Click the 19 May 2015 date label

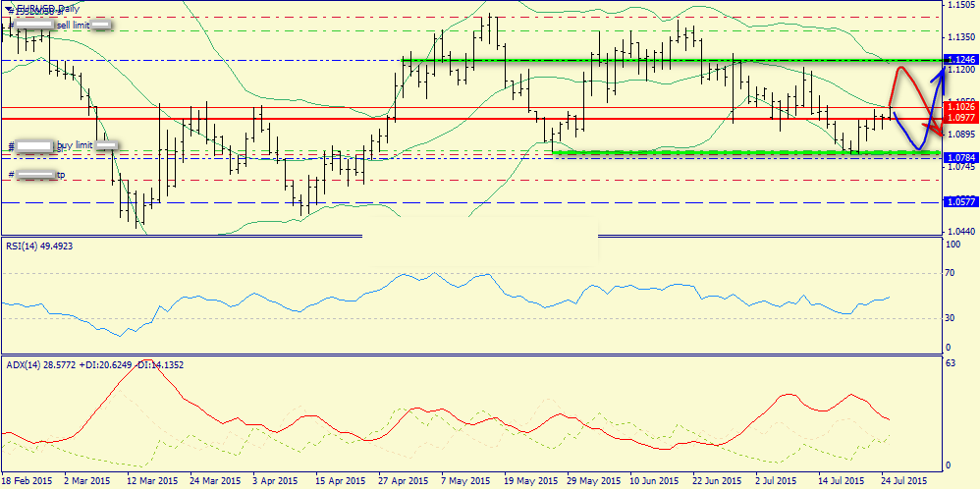tap(530, 481)
